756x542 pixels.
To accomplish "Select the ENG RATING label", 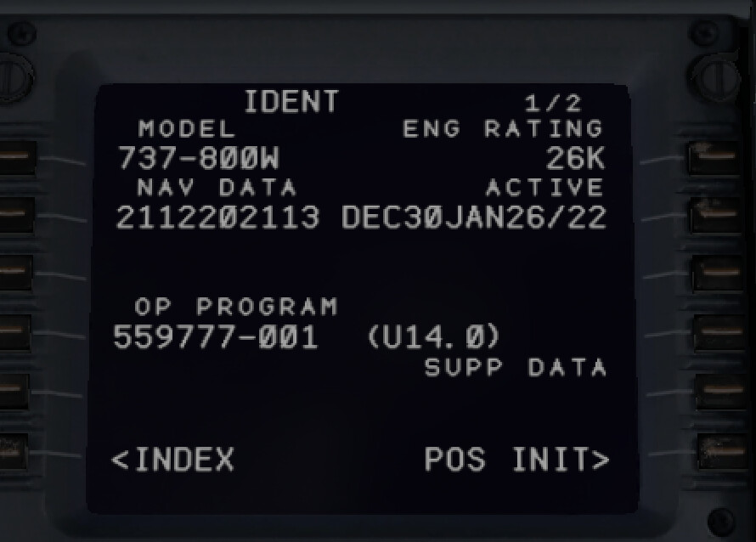I will [x=503, y=128].
